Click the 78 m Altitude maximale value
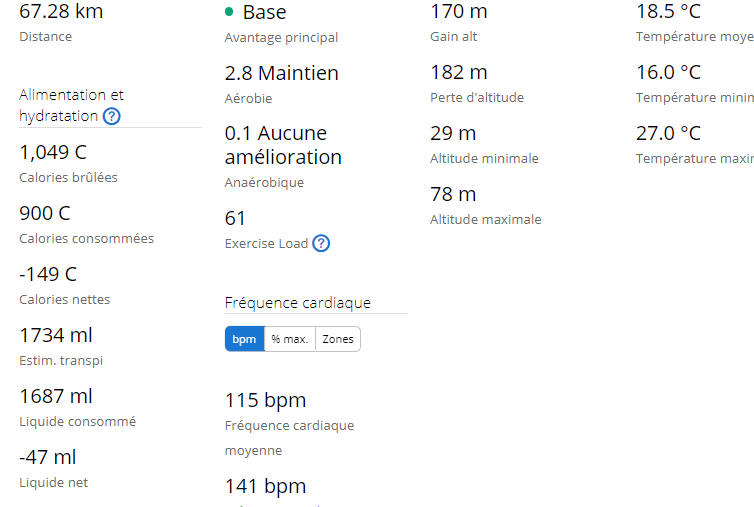Viewport: 754px width, 507px height. (x=453, y=194)
